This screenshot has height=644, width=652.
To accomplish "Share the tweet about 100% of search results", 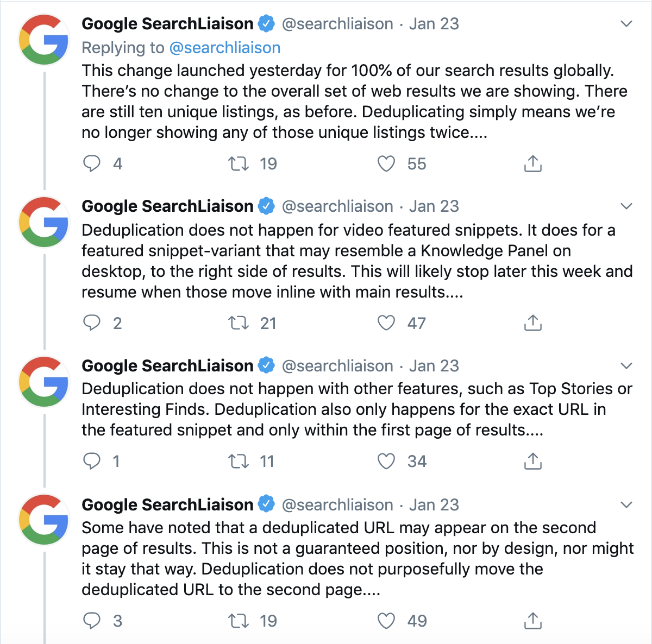I will point(533,163).
